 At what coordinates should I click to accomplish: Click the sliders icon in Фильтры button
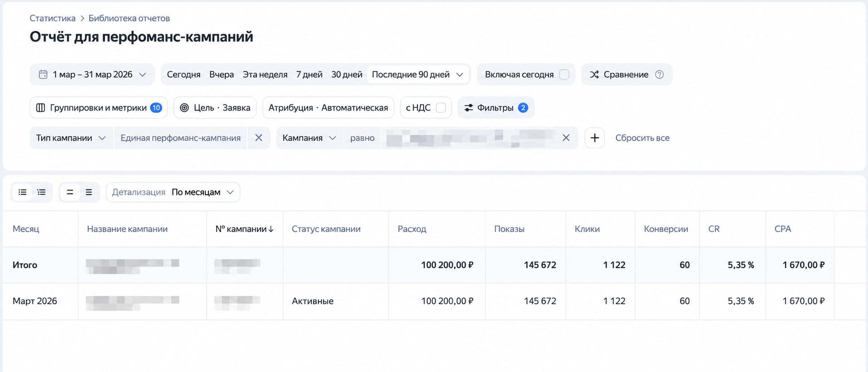[469, 108]
